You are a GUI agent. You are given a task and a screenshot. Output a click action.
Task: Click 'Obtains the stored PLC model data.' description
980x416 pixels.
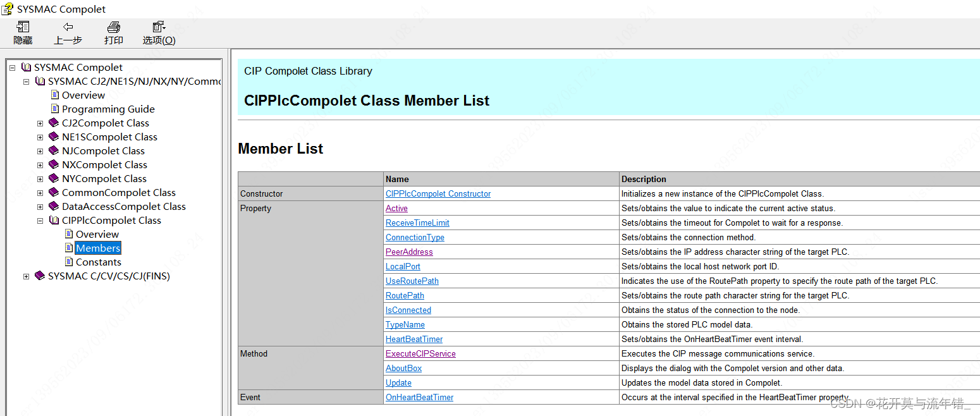click(x=687, y=324)
